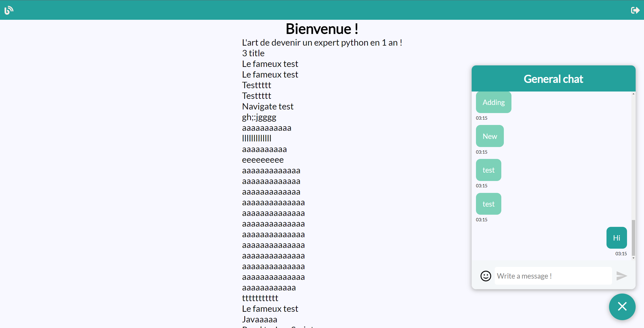
Task: Click the 'General chat' header
Action: [553, 79]
